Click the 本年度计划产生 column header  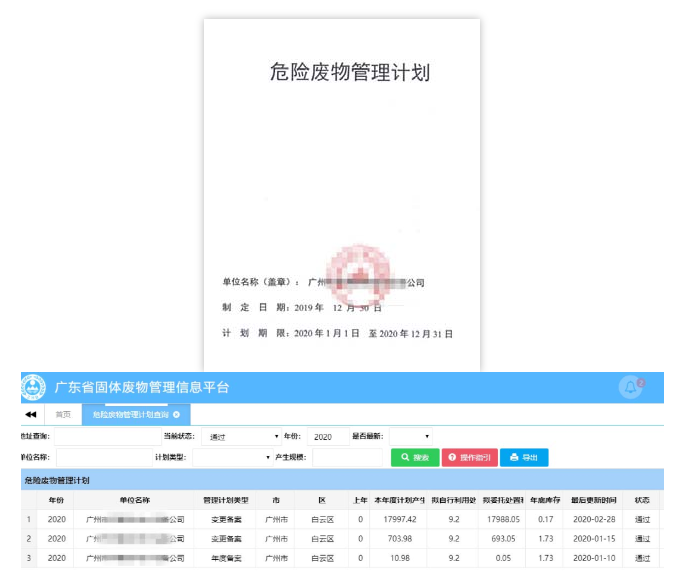point(399,500)
